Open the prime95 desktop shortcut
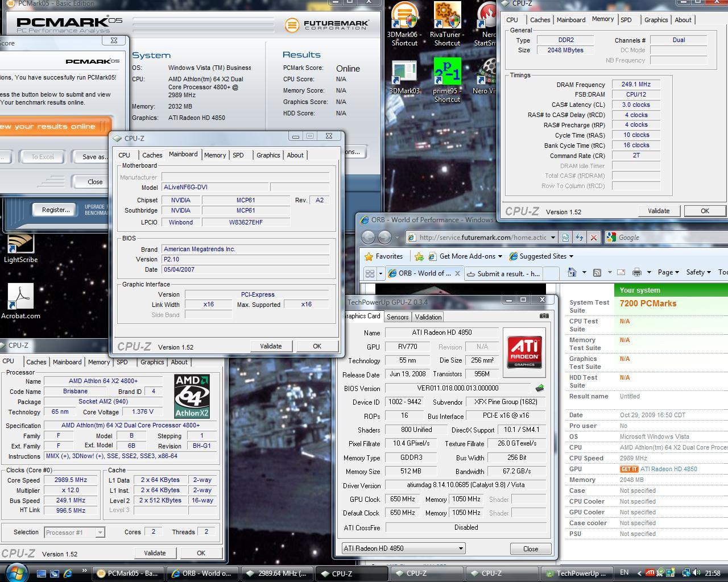 pyautogui.click(x=447, y=80)
